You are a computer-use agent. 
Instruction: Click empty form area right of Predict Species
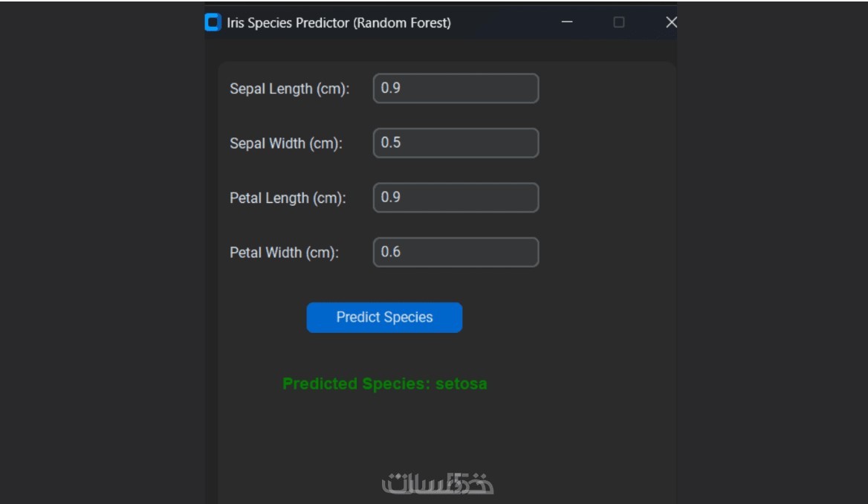tap(565, 317)
